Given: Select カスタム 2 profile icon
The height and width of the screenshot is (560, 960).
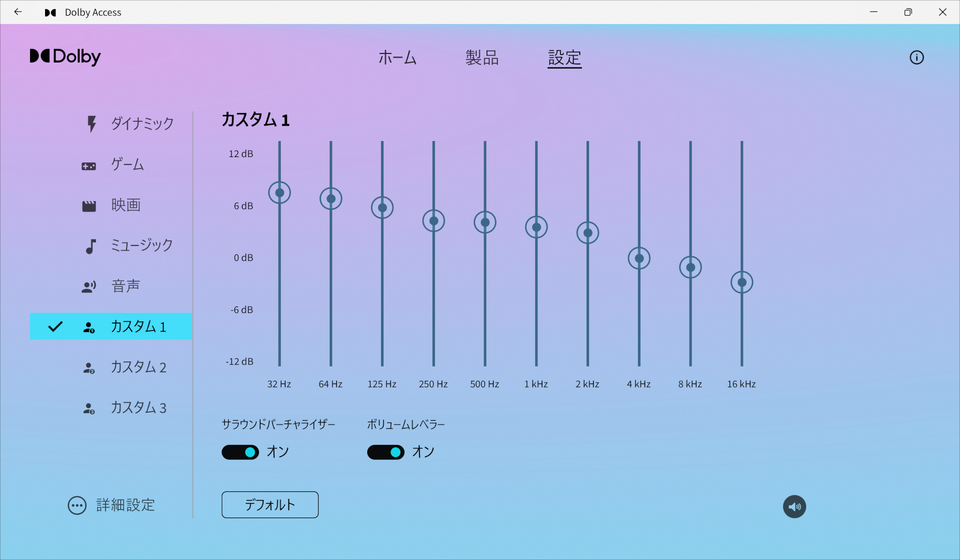Looking at the screenshot, I should coord(89,368).
